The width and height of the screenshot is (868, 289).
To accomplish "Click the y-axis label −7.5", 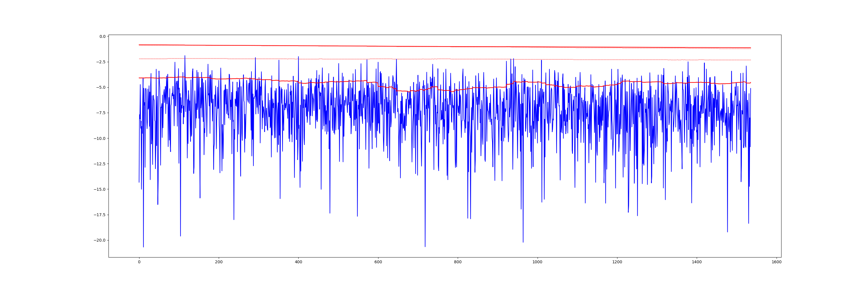I will (100, 113).
